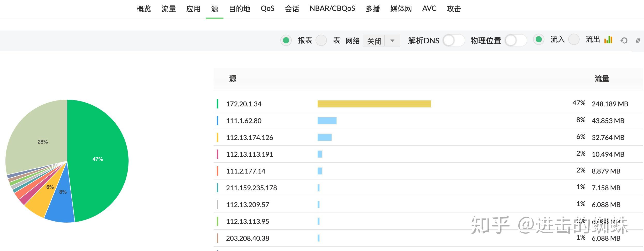Select the 报表 radio button
This screenshot has height=251, width=644.
click(x=286, y=40)
